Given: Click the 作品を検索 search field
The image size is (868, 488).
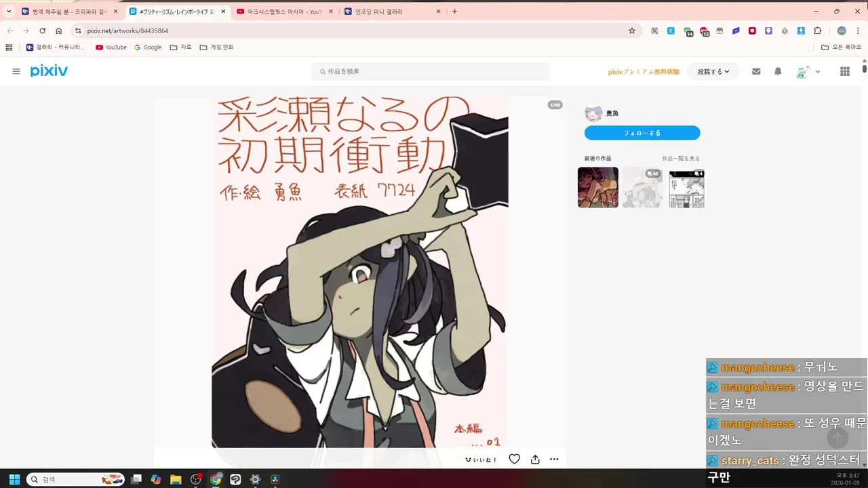Looking at the screenshot, I should tap(431, 71).
